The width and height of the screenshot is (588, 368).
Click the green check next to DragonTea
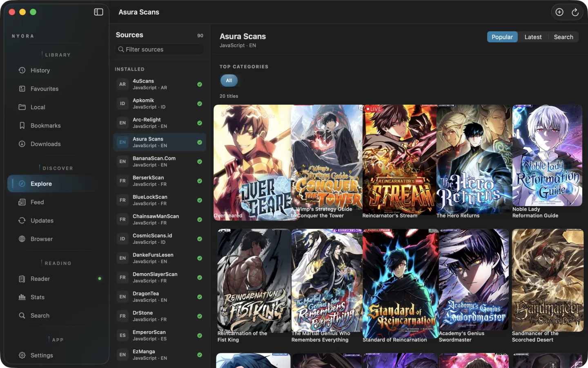200,297
